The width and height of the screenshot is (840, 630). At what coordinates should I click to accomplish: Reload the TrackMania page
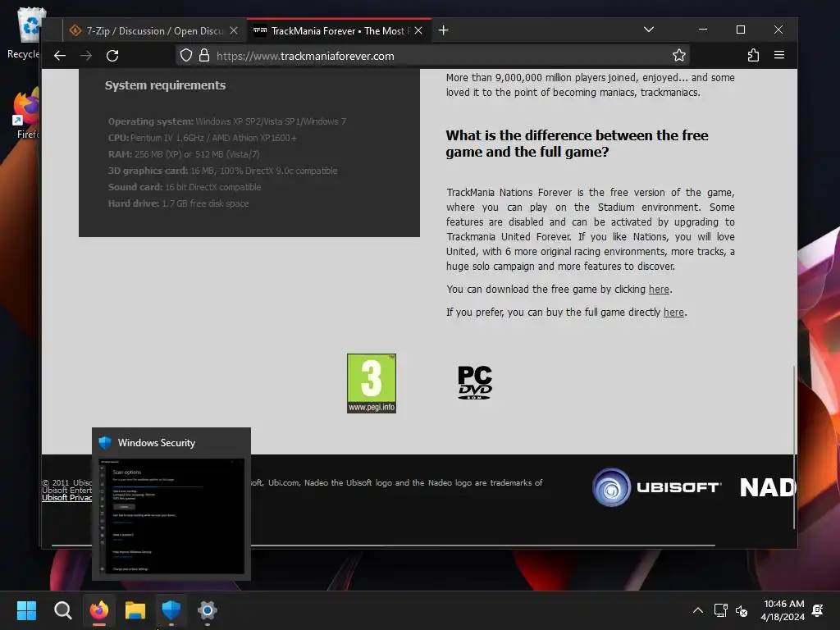112,56
